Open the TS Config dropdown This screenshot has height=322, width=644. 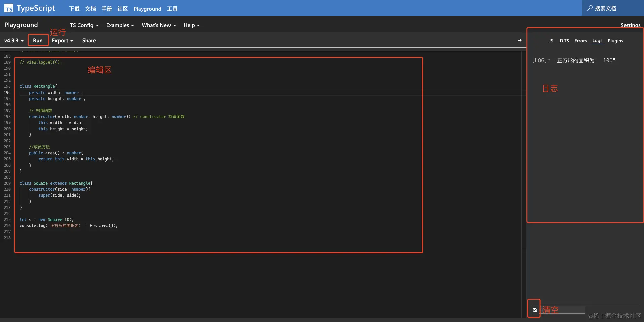click(x=84, y=25)
